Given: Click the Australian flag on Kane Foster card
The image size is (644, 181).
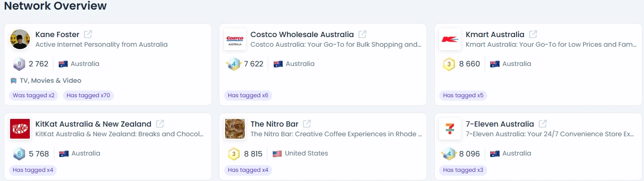Looking at the screenshot, I should pyautogui.click(x=63, y=64).
